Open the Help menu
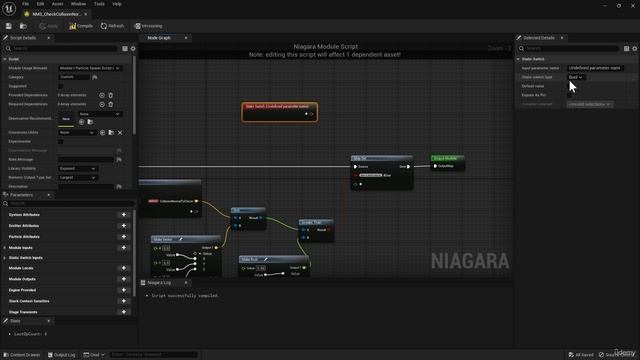640x360 pixels. click(x=117, y=4)
